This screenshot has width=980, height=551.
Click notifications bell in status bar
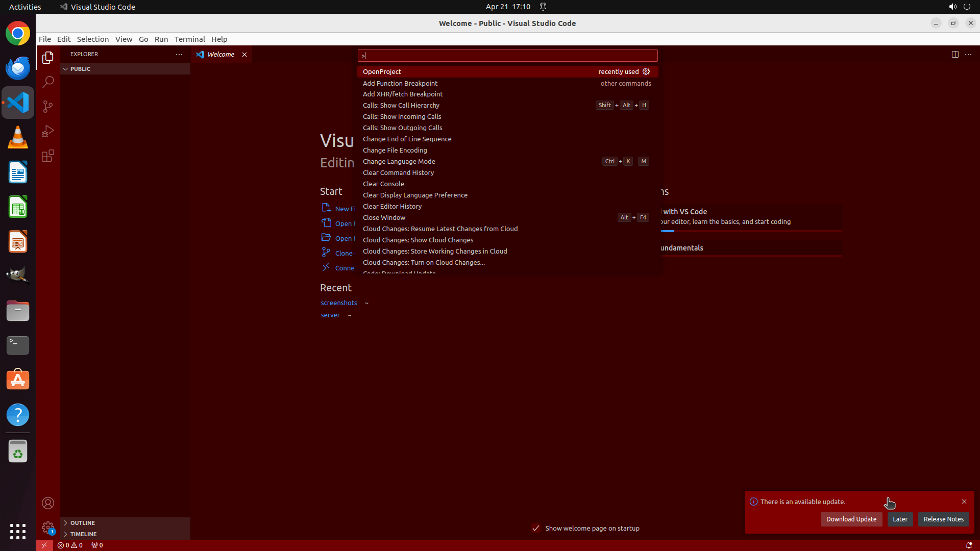(969, 545)
